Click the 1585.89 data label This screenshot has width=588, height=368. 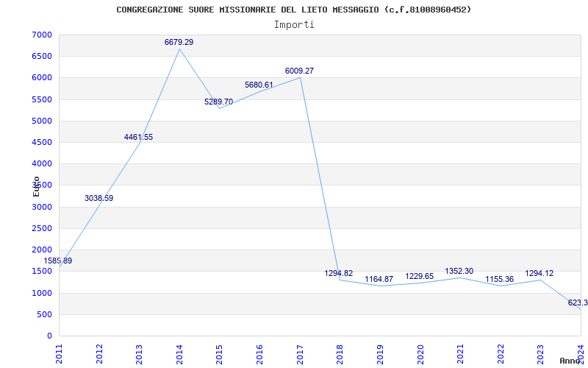tap(58, 261)
